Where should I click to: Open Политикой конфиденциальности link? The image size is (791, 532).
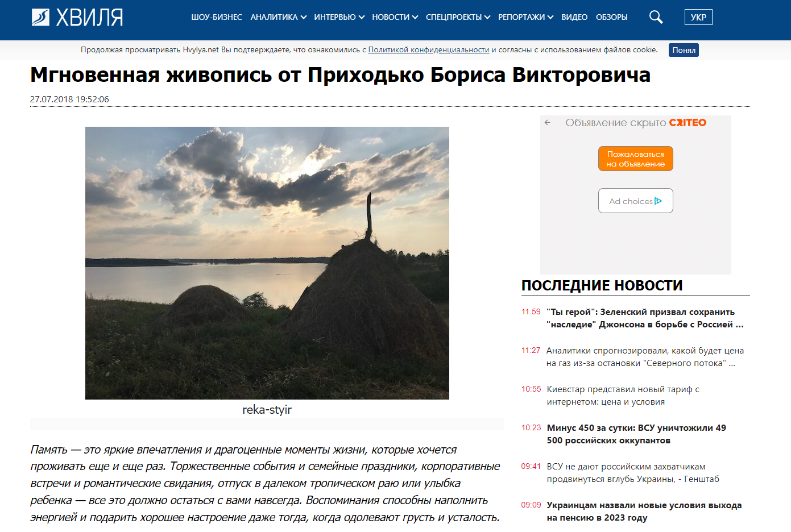pos(429,50)
